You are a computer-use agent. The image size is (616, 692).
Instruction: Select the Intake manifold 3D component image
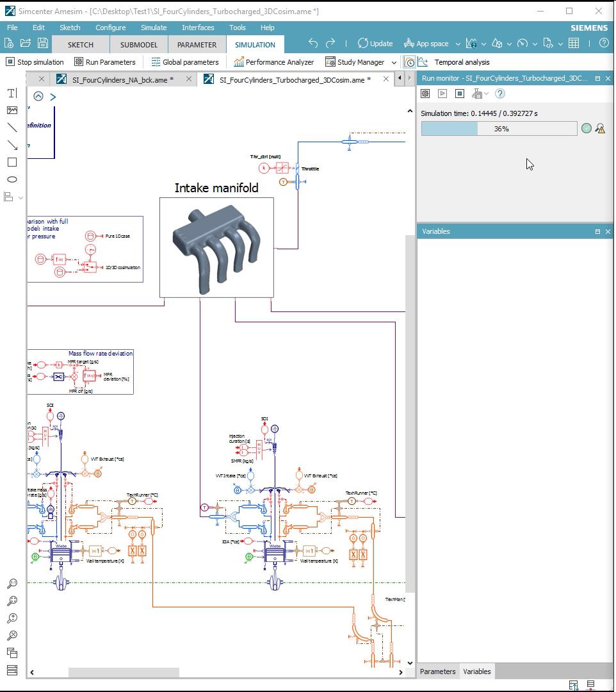(216, 247)
